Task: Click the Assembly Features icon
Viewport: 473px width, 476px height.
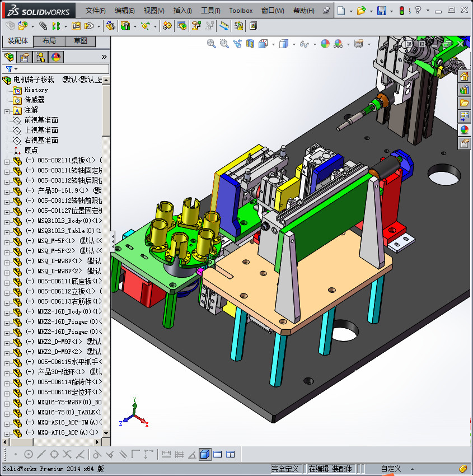Action: [x=125, y=26]
